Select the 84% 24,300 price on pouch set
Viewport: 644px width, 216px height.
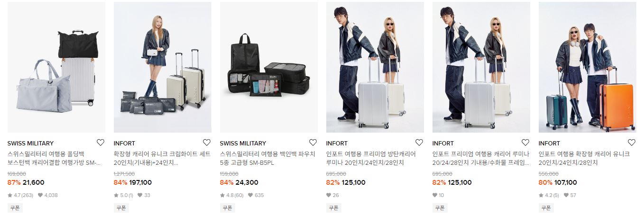[x=239, y=182]
